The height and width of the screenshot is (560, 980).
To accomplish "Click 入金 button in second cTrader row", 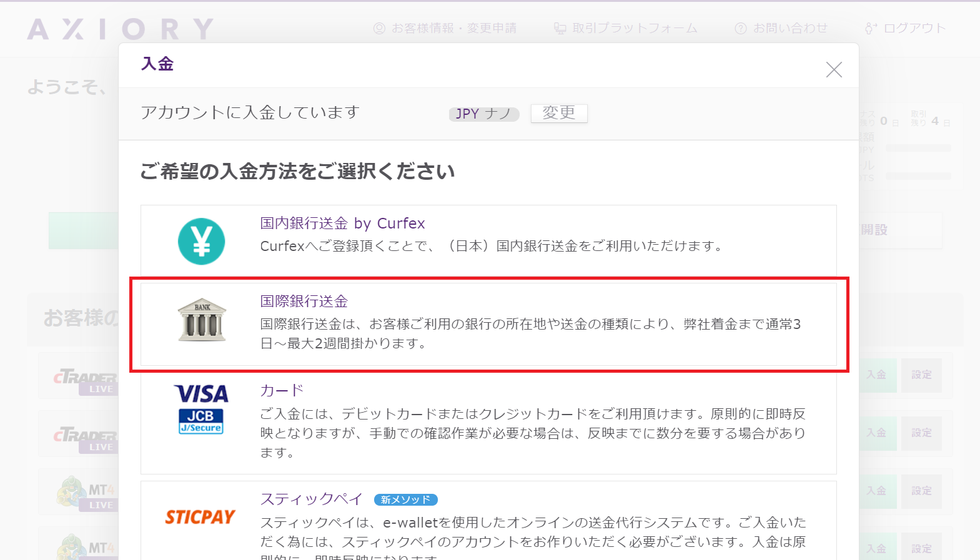I will pyautogui.click(x=876, y=433).
